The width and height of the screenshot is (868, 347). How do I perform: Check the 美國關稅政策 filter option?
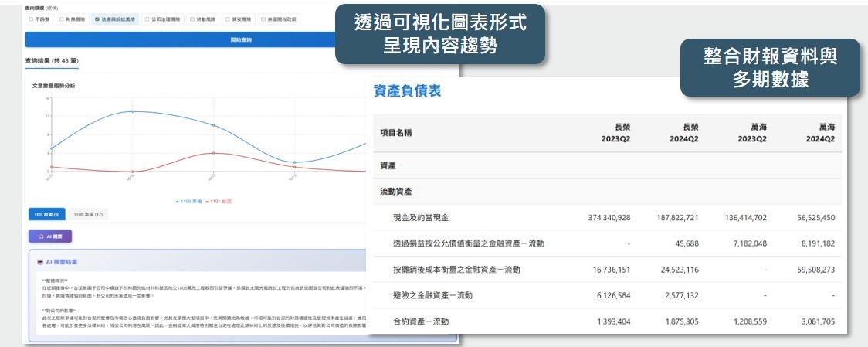click(263, 19)
